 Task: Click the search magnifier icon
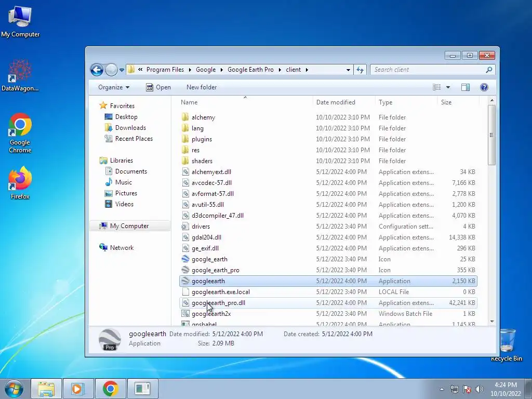(x=489, y=70)
